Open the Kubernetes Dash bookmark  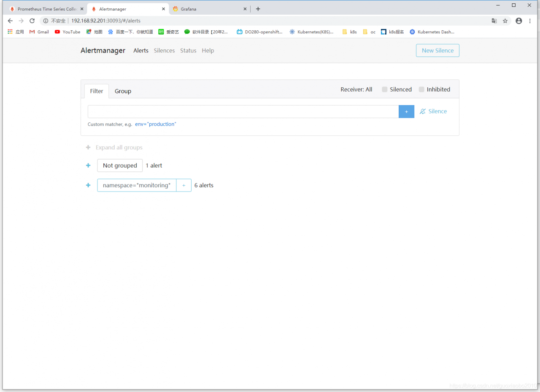point(432,32)
